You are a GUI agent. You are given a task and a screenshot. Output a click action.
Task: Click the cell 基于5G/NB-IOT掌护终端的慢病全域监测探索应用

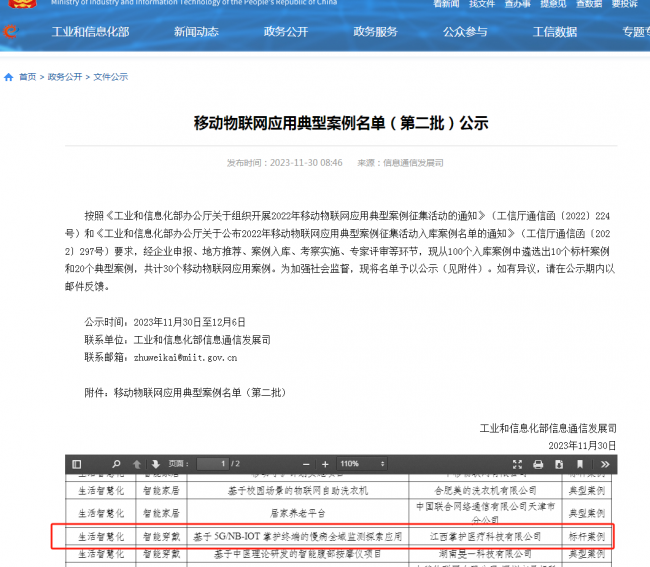tap(298, 537)
